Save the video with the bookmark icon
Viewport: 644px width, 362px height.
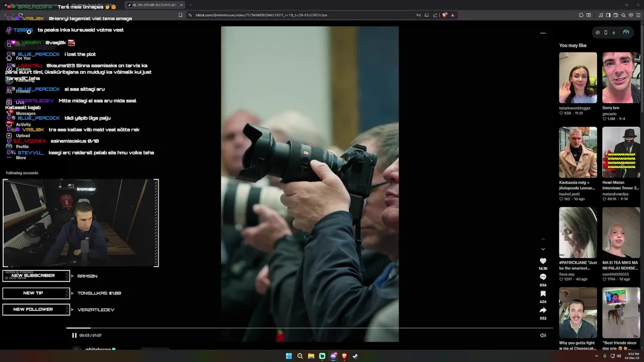543,294
